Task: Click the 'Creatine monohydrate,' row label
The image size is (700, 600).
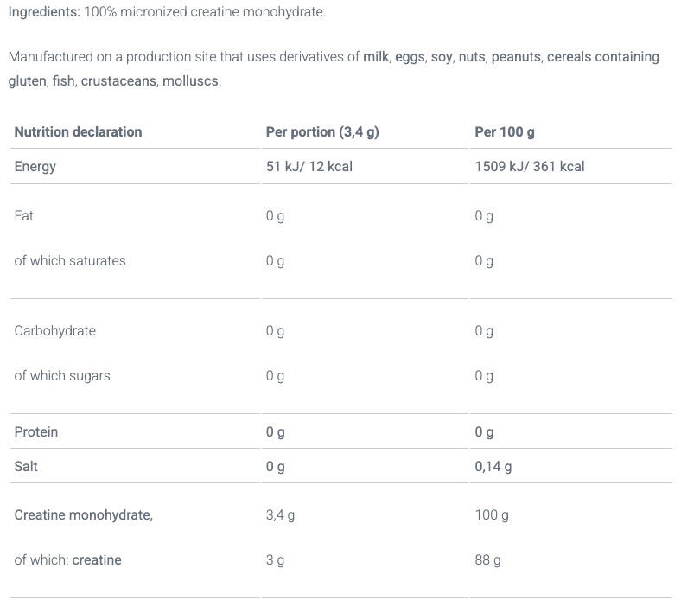Action: 83,514
